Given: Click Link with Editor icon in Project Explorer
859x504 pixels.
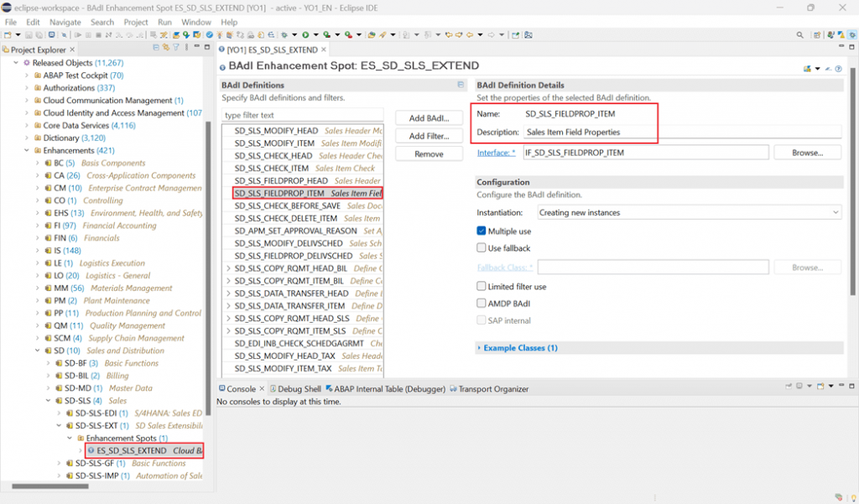Looking at the screenshot, I should tap(166, 48).
